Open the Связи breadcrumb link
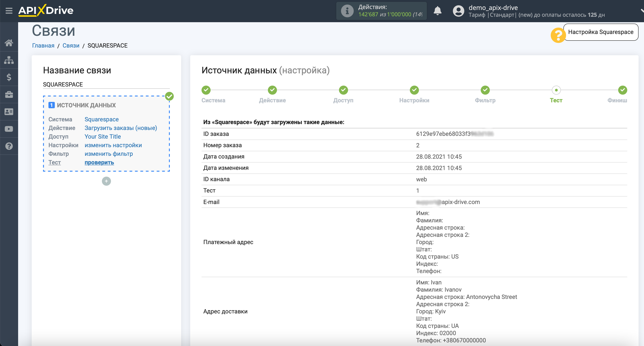The height and width of the screenshot is (346, 644). pyautogui.click(x=71, y=46)
